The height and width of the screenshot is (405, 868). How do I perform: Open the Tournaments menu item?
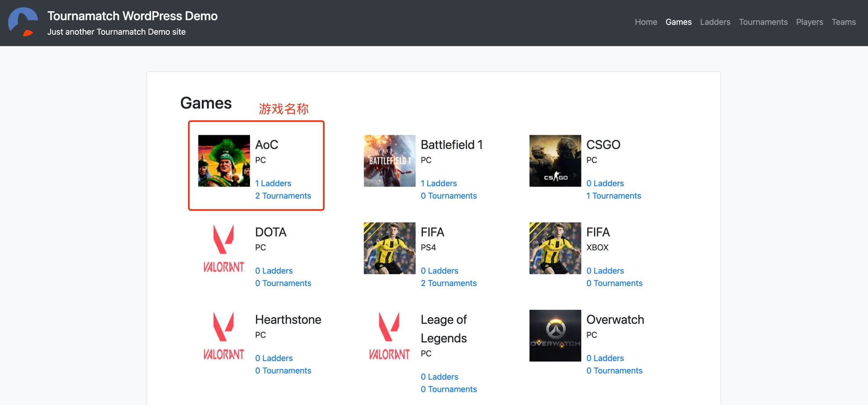763,22
